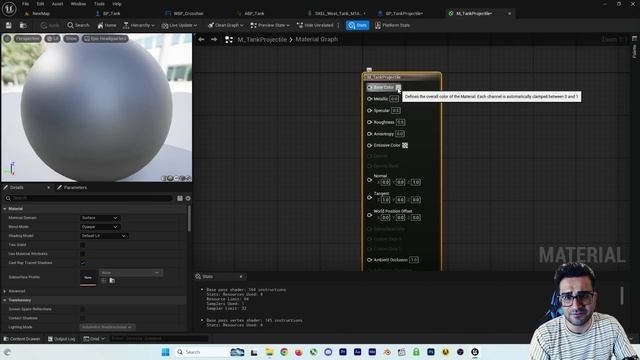Open the File menu
The image size is (640, 360).
(x=25, y=4)
